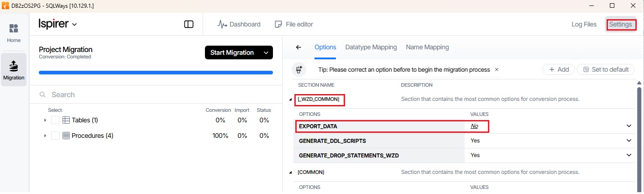
Task: Expand the Tables tree node
Action: tap(45, 120)
